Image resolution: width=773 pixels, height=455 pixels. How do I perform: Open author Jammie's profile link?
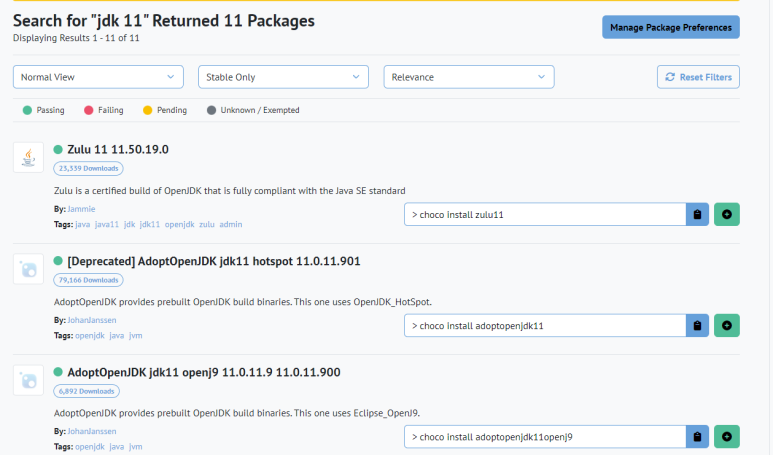81,209
